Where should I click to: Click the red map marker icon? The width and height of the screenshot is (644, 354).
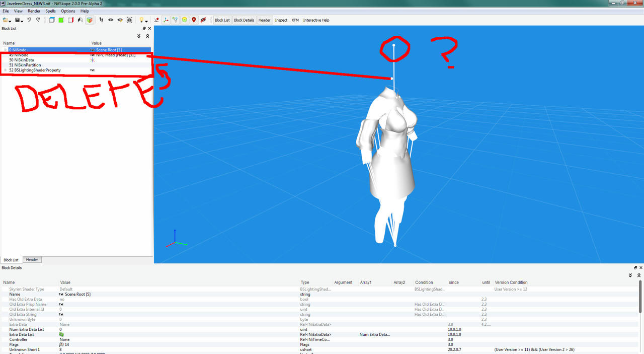pos(194,20)
